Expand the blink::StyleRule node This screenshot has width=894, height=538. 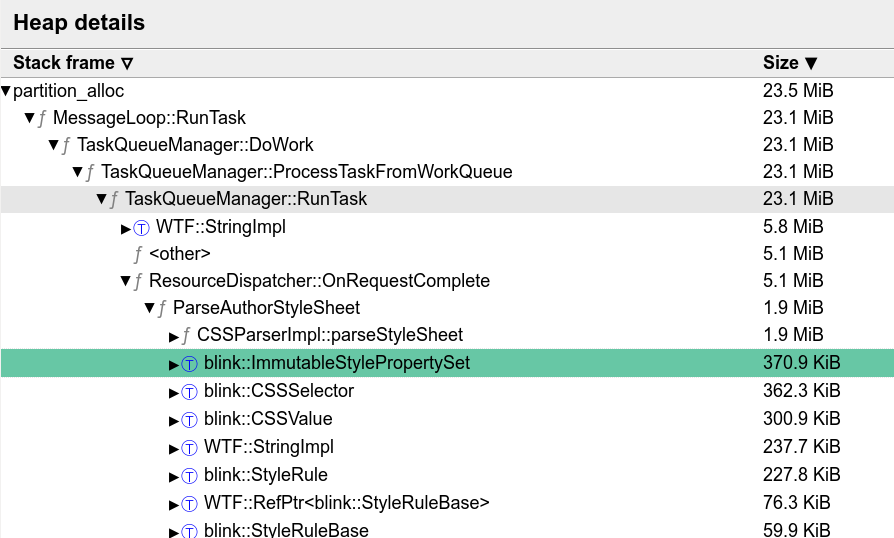(x=174, y=476)
